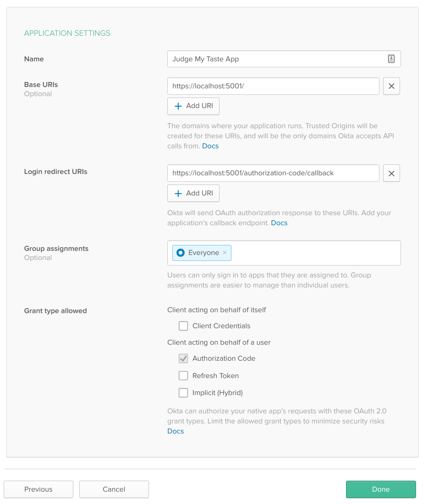Click the contact card icon in Name field
This screenshot has height=504, width=428.
(x=391, y=59)
